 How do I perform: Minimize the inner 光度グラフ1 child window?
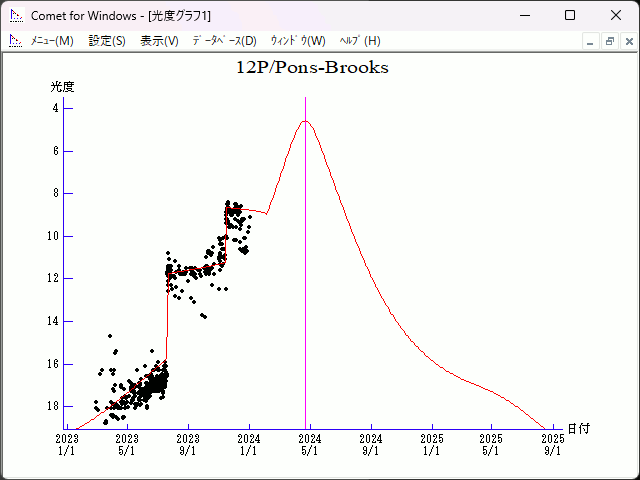[x=590, y=41]
